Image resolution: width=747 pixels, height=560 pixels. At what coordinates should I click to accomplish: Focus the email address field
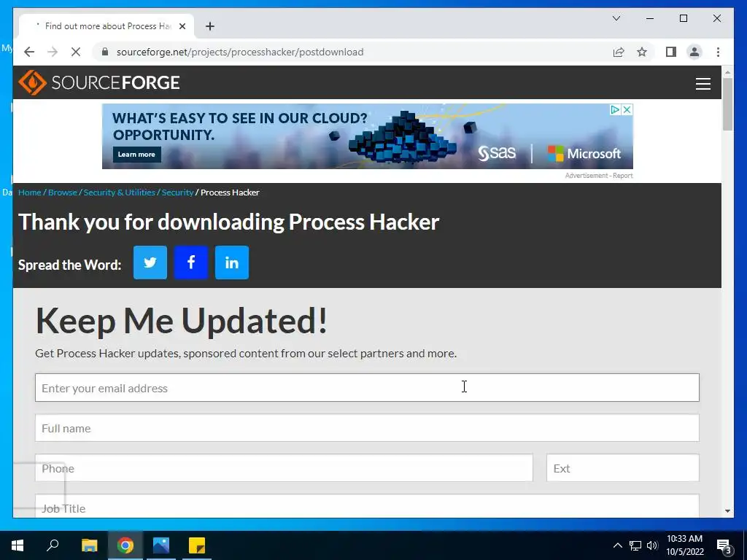(367, 388)
